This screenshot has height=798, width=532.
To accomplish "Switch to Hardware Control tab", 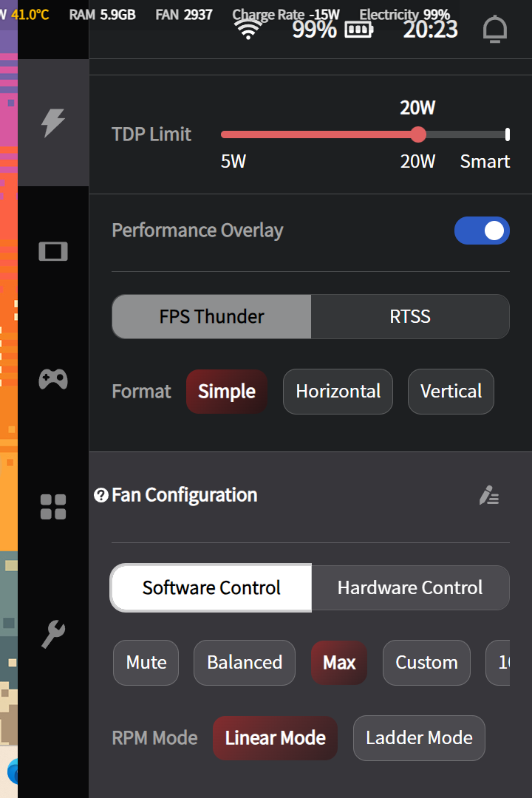I will click(410, 588).
